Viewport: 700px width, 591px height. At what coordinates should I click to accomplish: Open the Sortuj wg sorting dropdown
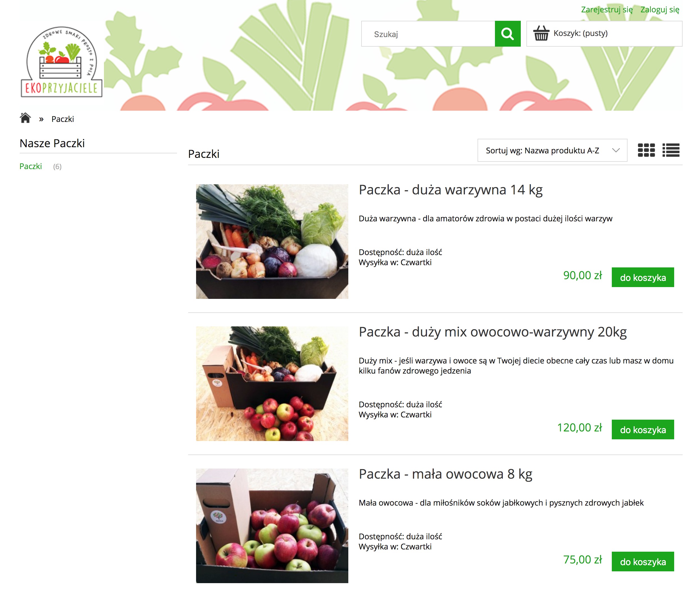pos(552,151)
